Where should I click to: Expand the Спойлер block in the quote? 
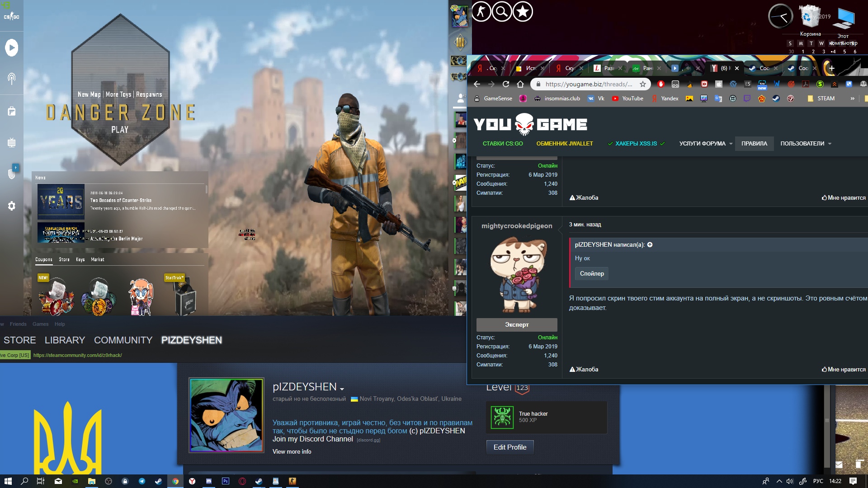click(x=592, y=273)
